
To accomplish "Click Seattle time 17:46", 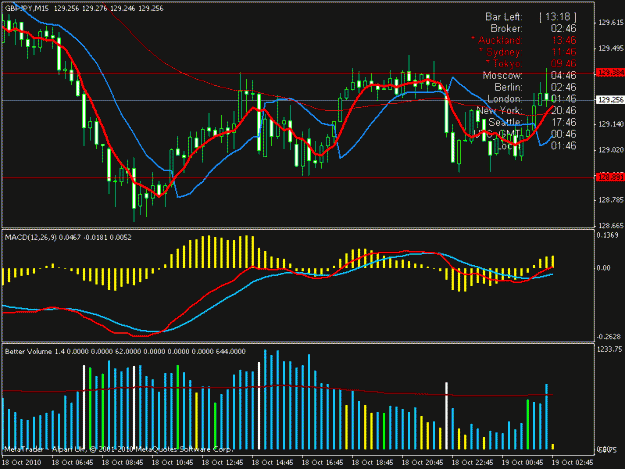I will tap(564, 122).
